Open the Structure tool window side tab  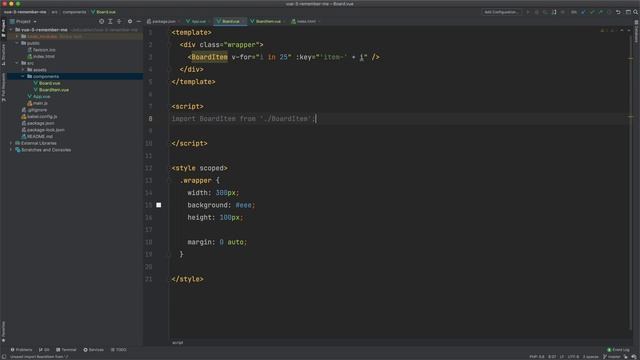[4, 55]
